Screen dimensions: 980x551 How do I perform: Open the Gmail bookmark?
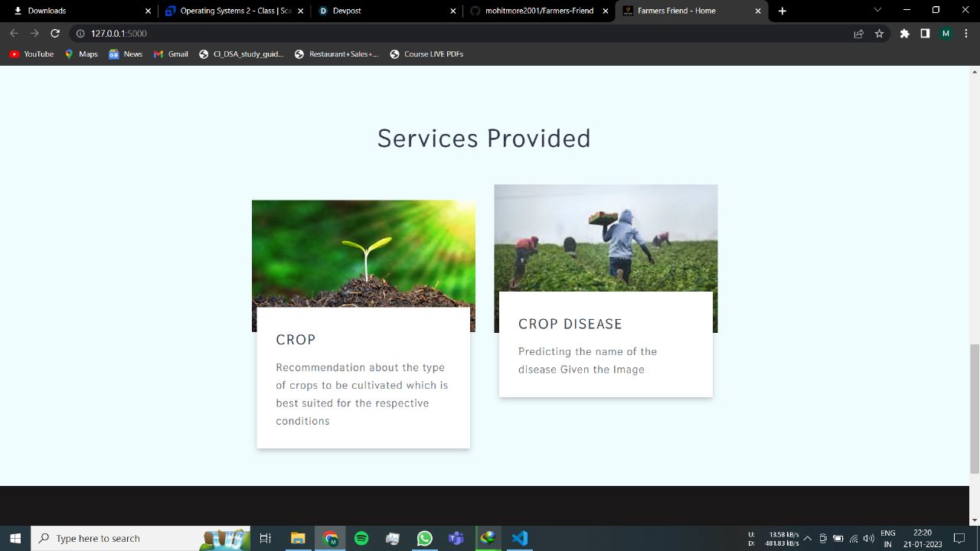tap(171, 54)
